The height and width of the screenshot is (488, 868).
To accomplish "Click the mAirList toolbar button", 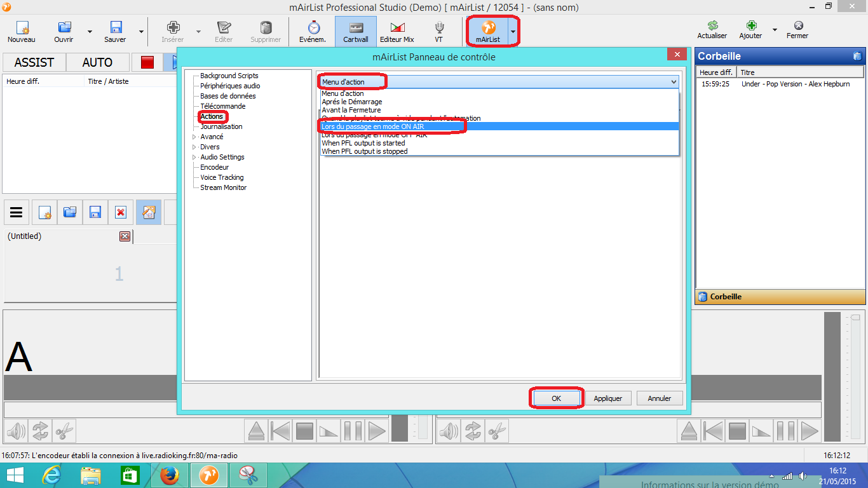I will click(488, 31).
